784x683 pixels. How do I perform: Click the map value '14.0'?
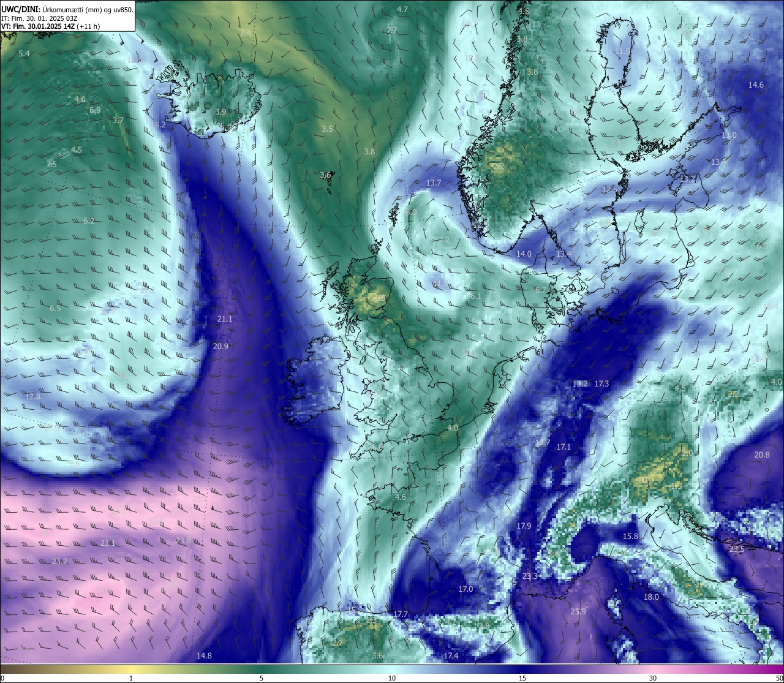524,254
